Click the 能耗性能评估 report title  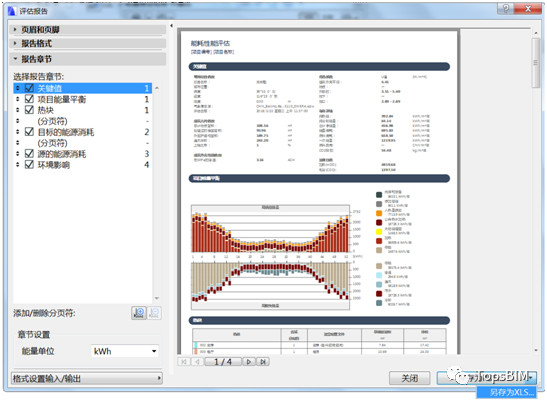coord(210,43)
